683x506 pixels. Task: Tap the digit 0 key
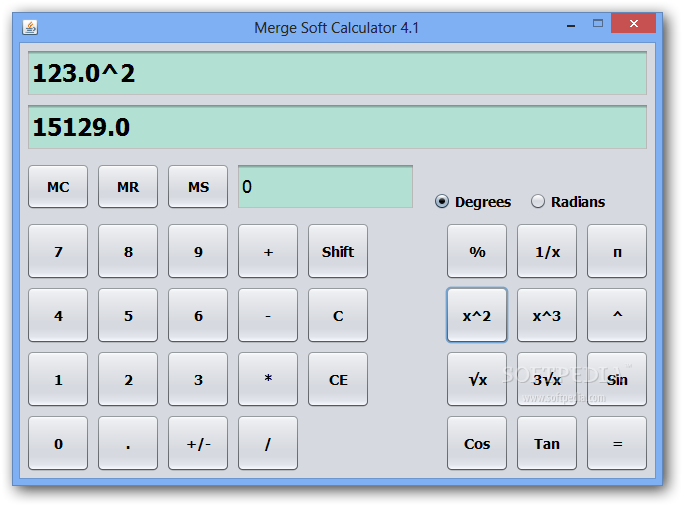tap(58, 443)
